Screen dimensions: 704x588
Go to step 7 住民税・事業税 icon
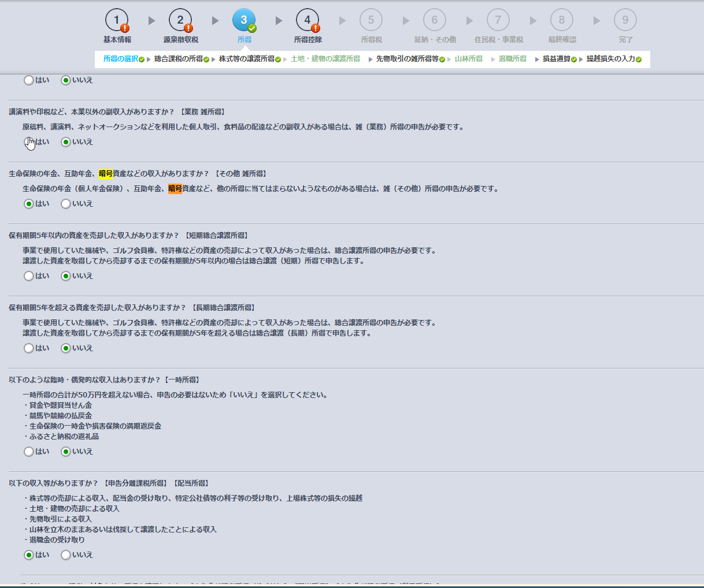tap(498, 20)
